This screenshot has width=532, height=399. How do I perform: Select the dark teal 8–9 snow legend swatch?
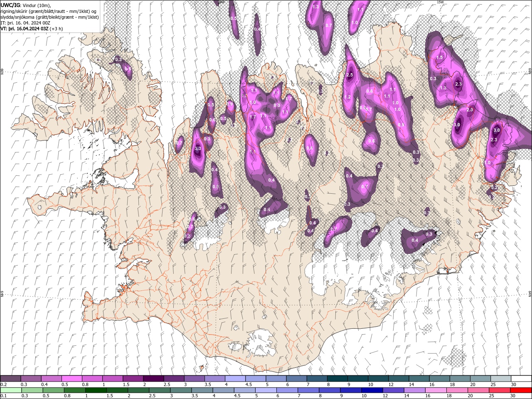337,379
